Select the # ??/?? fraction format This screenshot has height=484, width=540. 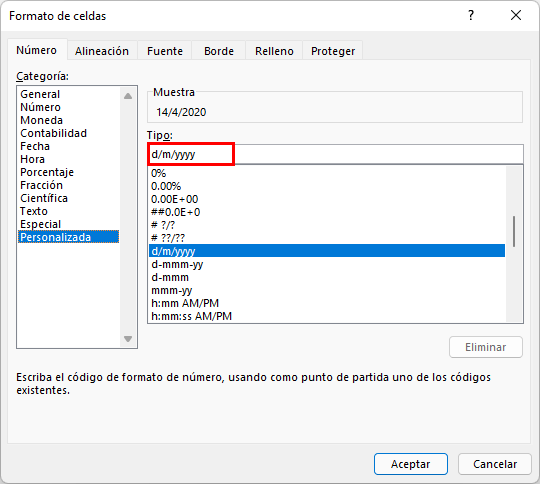tap(327, 238)
